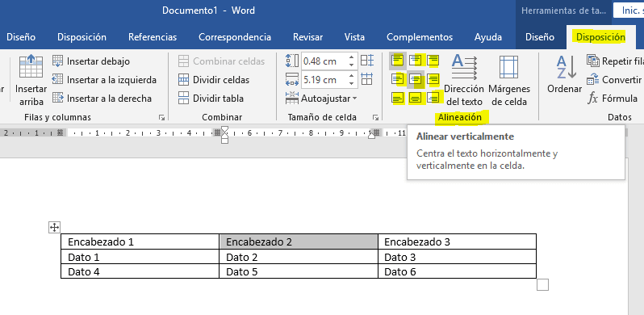644x315 pixels.
Task: Click Dato 4 cell
Action: (x=140, y=271)
